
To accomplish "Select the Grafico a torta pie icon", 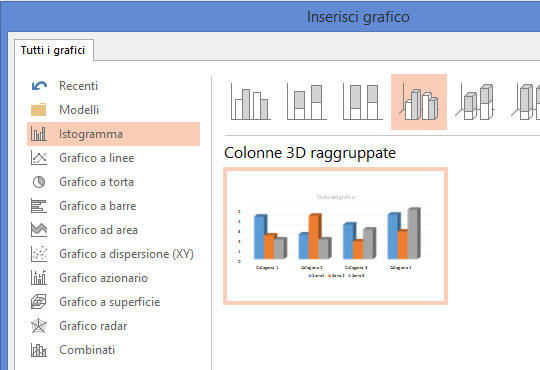I will [39, 182].
